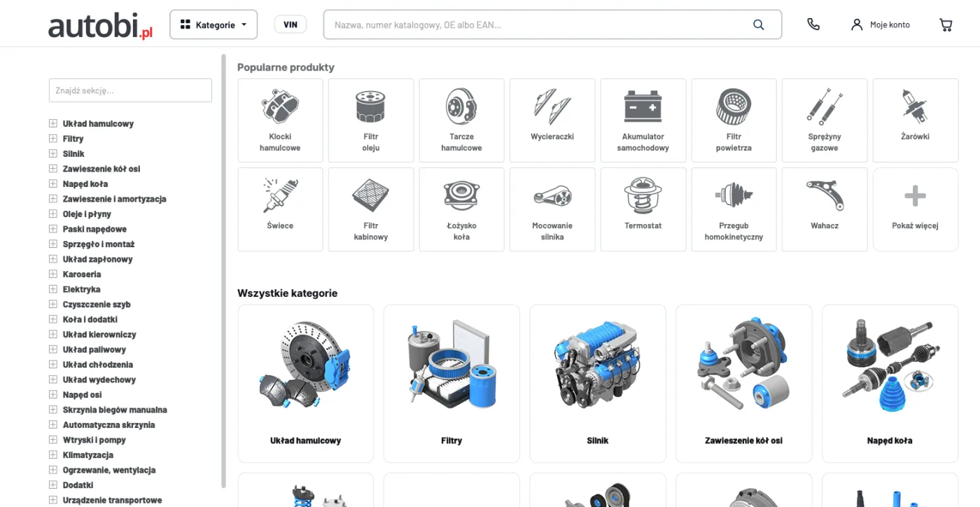The height and width of the screenshot is (507, 980).
Task: Open Układ kierowniczy in the sidebar
Action: point(99,335)
